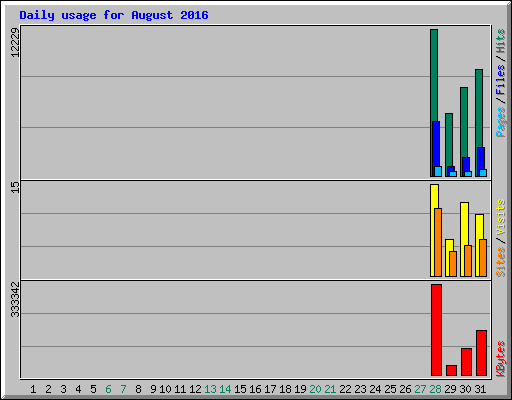Click the green 'Hits' legend label
Viewport: 512px width, 400px height.
(x=500, y=41)
